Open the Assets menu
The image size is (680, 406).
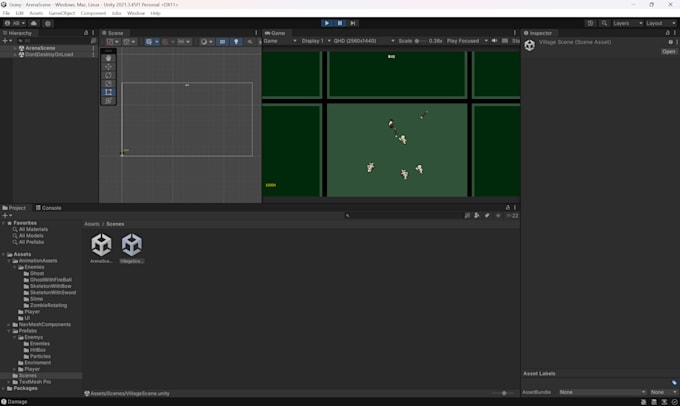click(36, 13)
